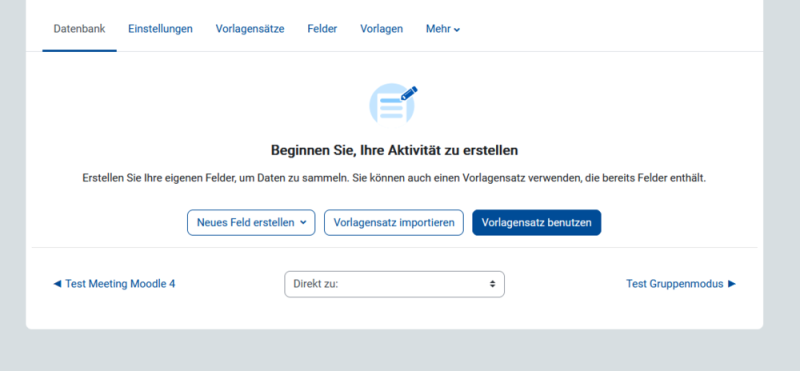Go to the Felder tab
Viewport: 800px width, 371px height.
[322, 29]
